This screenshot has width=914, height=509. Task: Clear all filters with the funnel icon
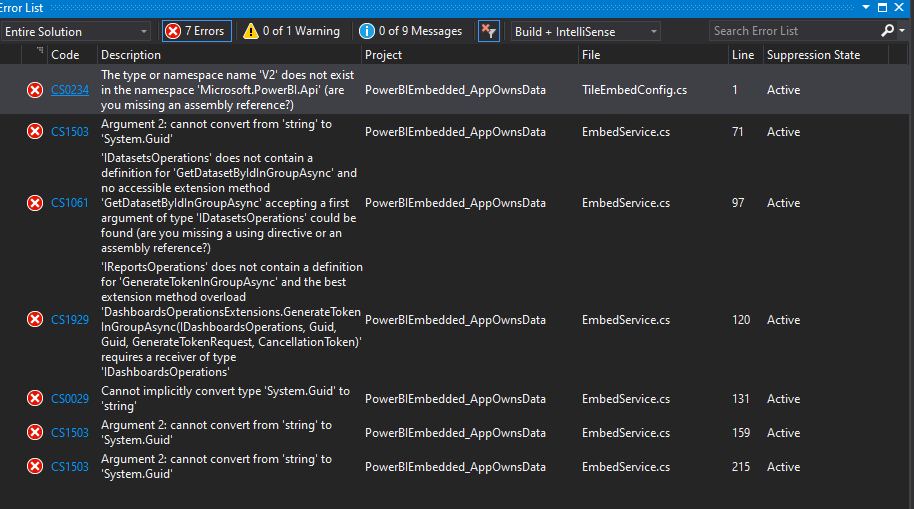point(488,31)
